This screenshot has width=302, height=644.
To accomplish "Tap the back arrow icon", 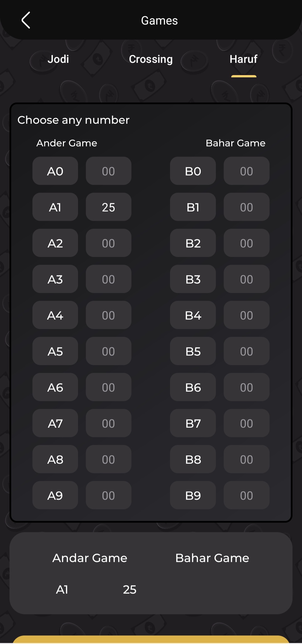I will point(26,20).
